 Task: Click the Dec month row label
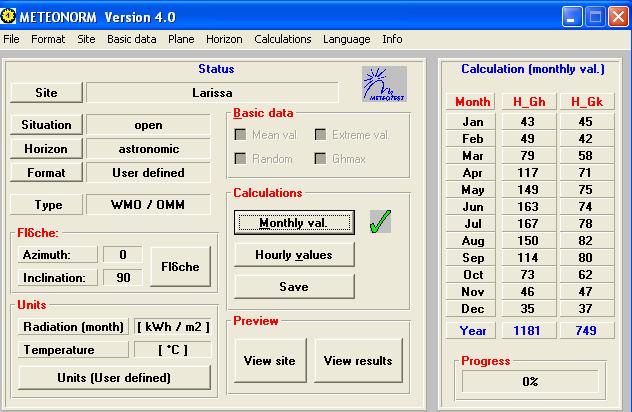[x=472, y=308]
